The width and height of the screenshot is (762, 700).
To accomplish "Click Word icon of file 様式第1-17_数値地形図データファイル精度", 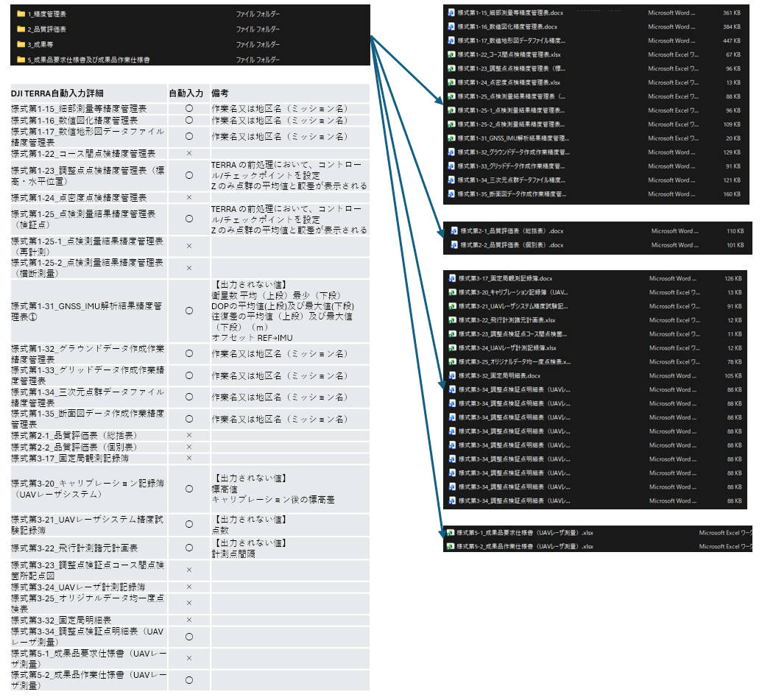I will point(451,40).
